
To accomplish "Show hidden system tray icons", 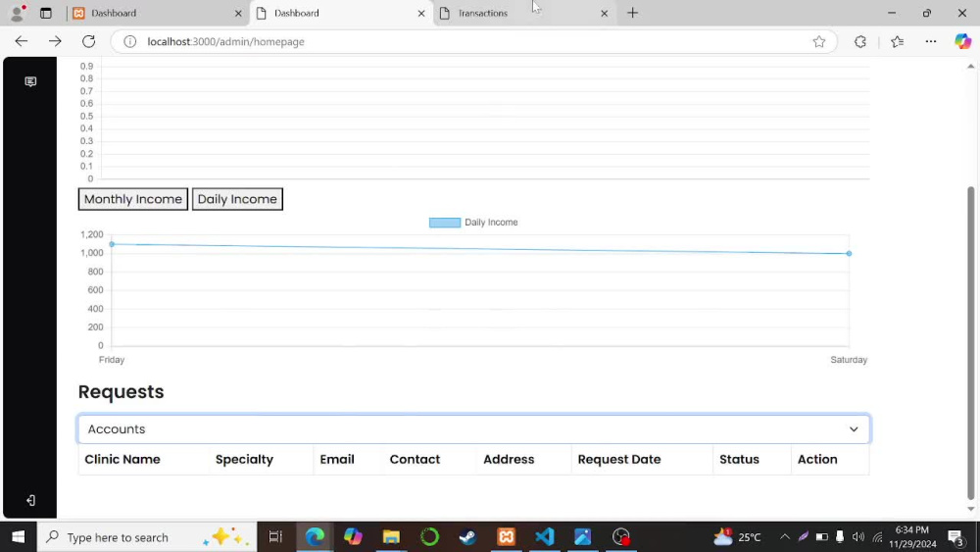I will (785, 537).
